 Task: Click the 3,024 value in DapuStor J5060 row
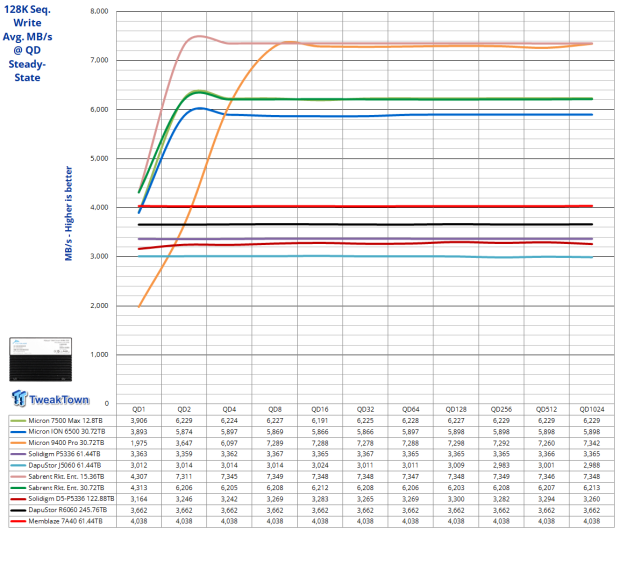coord(320,465)
